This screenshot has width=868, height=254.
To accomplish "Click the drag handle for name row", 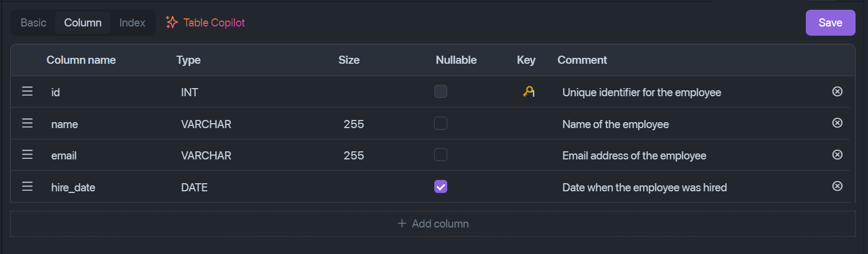I will tap(27, 123).
